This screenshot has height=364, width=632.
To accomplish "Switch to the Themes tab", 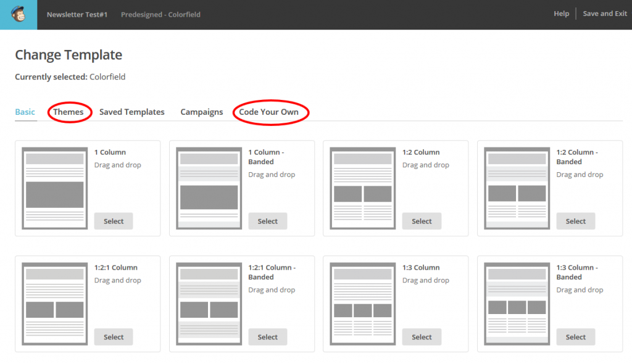I will click(69, 112).
